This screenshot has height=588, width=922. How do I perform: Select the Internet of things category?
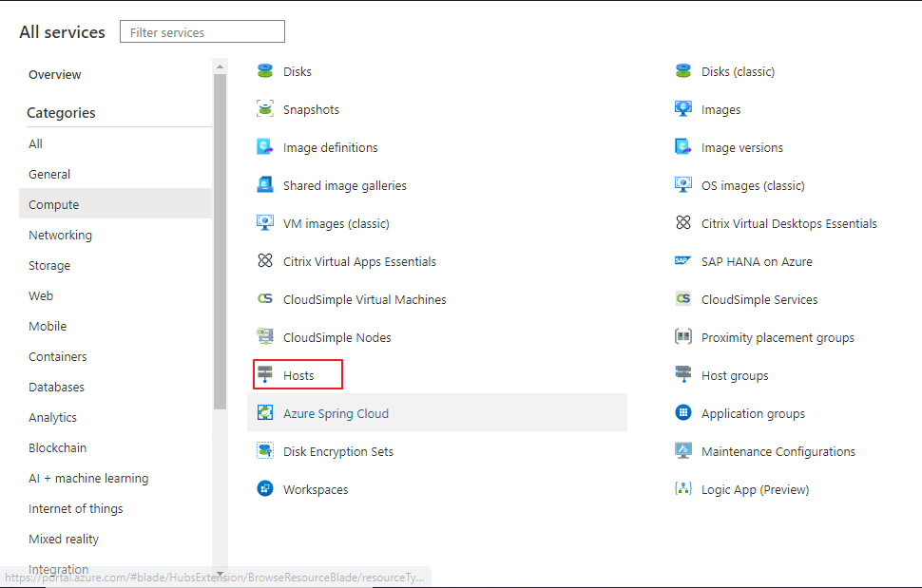[x=115, y=509]
